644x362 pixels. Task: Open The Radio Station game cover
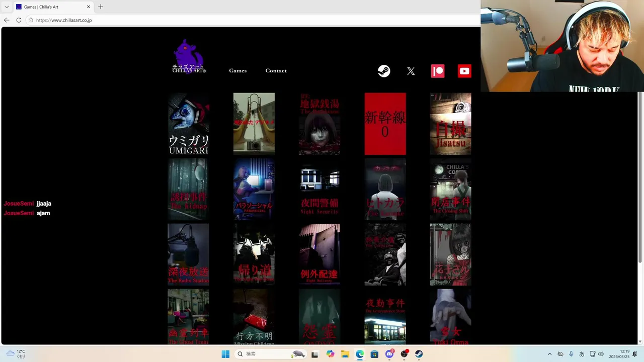(x=189, y=255)
